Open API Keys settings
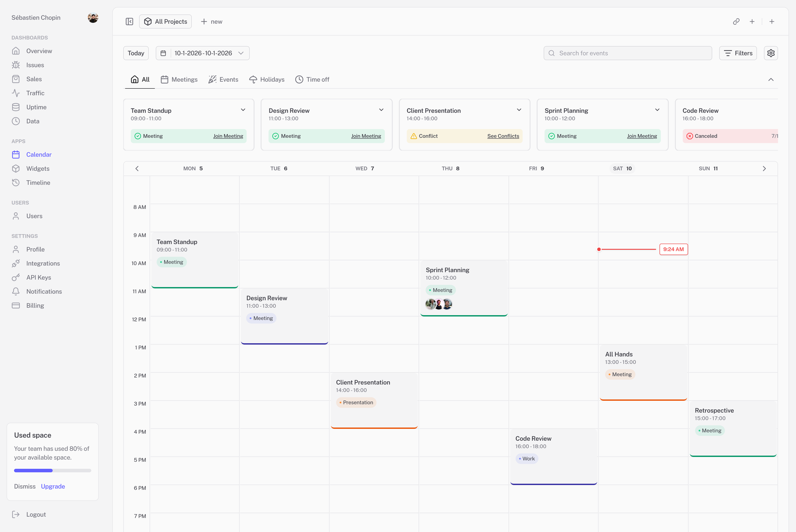The image size is (796, 532). pyautogui.click(x=38, y=277)
